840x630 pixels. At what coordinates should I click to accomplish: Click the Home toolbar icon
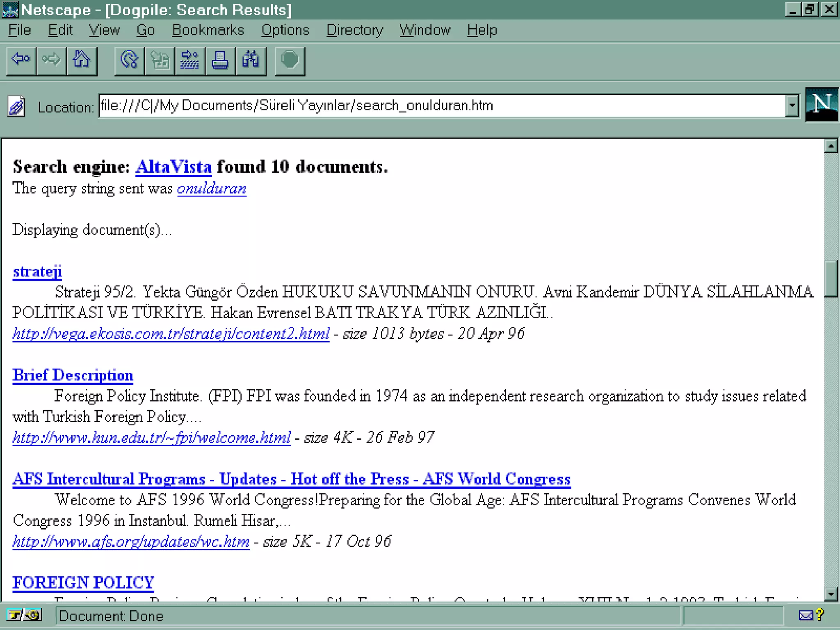click(x=81, y=61)
